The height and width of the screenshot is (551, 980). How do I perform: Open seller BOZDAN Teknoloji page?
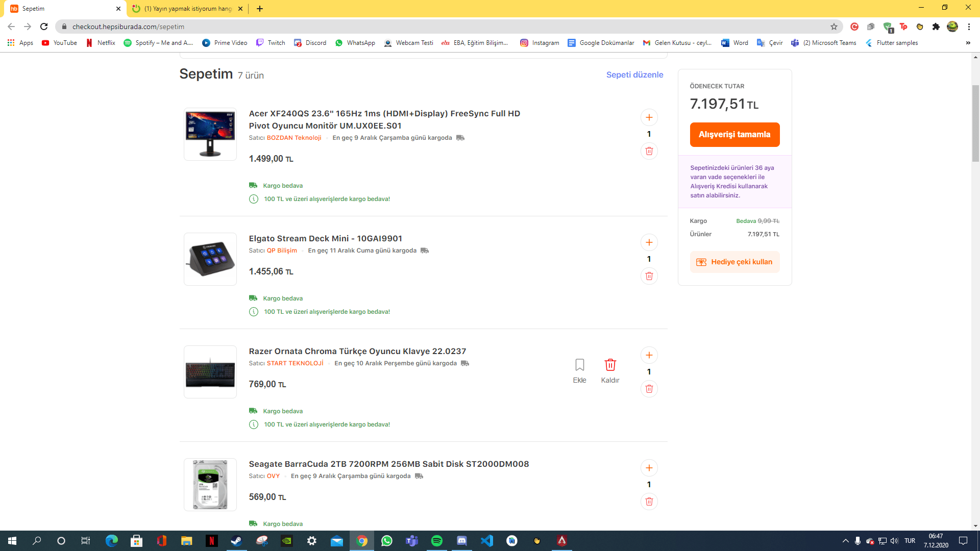click(294, 138)
